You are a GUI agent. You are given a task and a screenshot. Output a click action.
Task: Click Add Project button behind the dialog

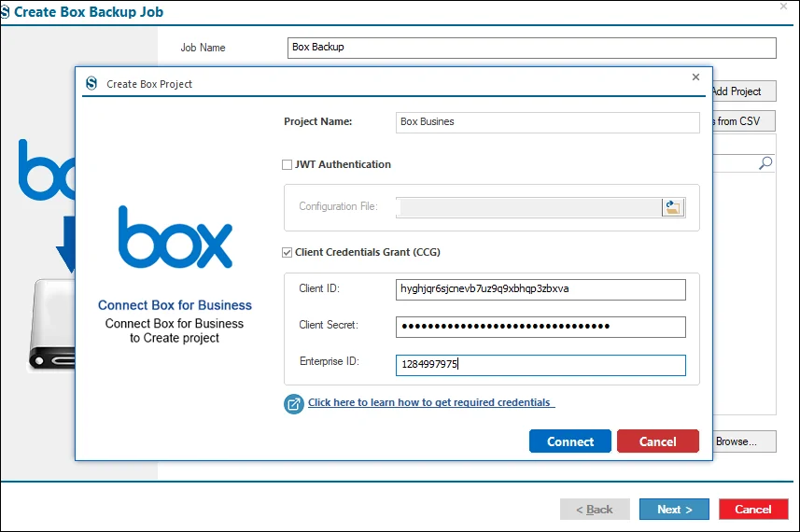coord(744,91)
